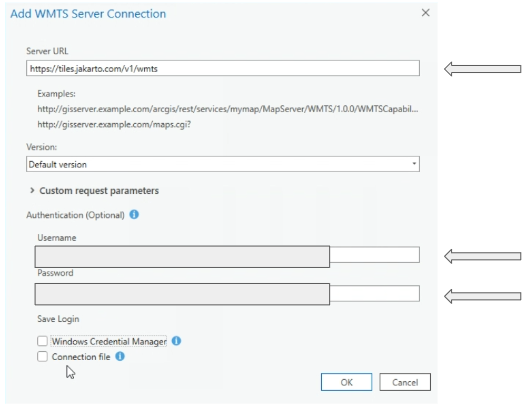Click the Authentication info icon
This screenshot has height=420, width=528.
[x=134, y=215]
